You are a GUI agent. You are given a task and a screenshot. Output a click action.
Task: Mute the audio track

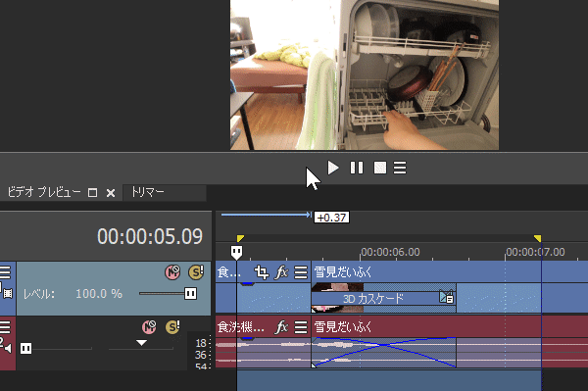[x=149, y=327]
